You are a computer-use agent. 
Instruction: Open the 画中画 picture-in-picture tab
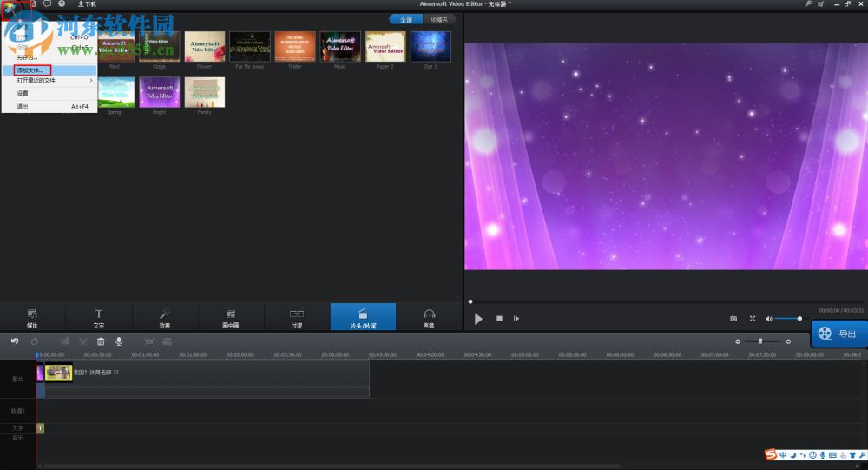(231, 318)
